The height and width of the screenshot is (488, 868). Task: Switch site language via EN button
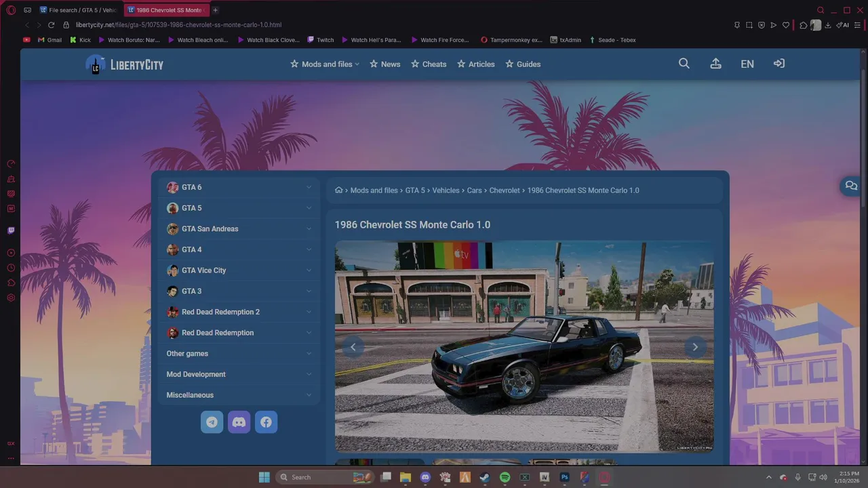tap(747, 64)
